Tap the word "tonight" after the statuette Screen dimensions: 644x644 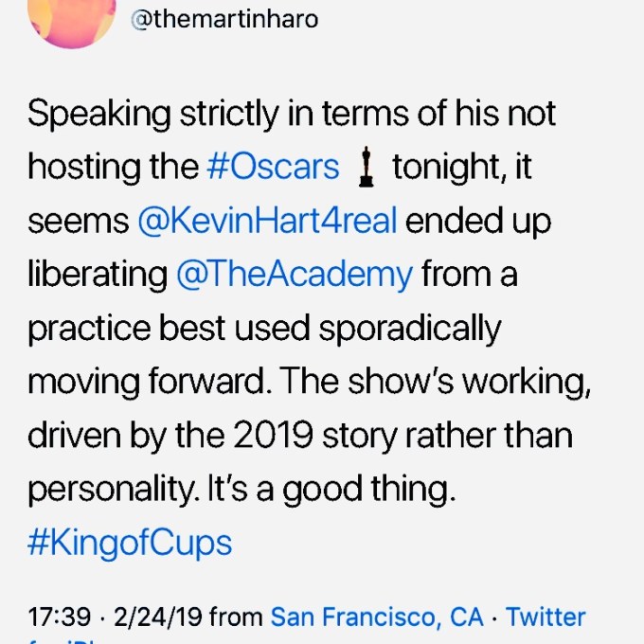pyautogui.click(x=450, y=168)
